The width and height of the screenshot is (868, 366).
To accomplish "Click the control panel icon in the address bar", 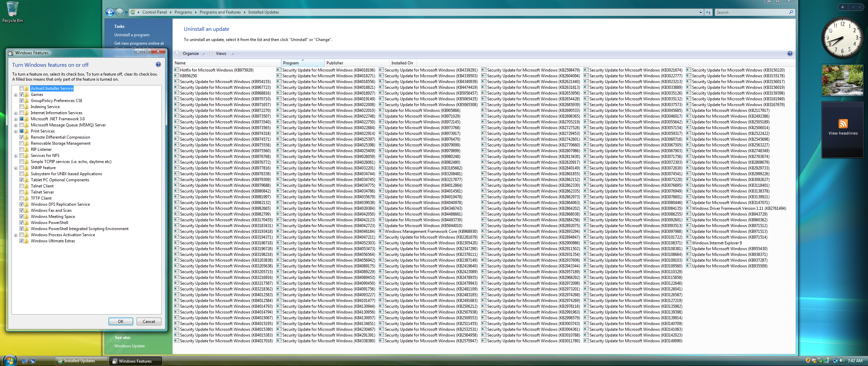I will tap(133, 12).
